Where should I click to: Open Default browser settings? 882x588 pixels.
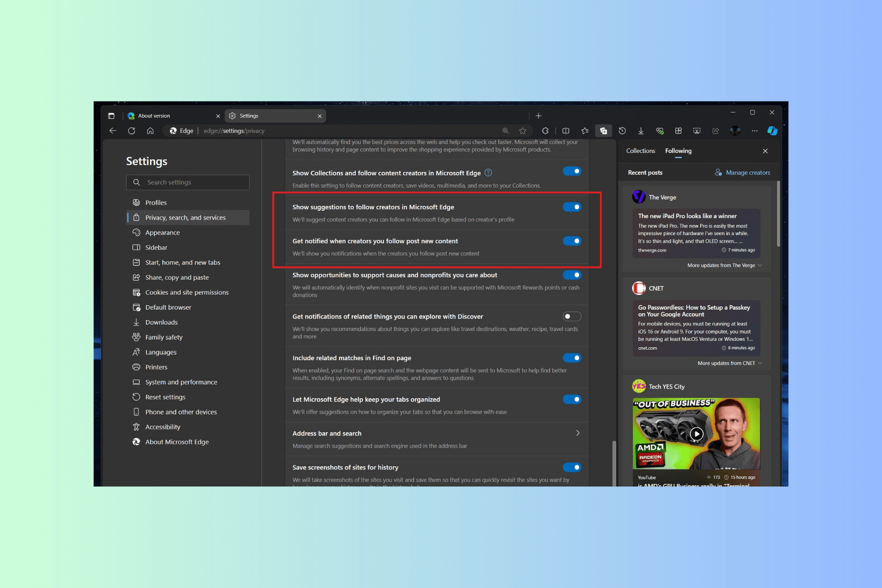pyautogui.click(x=188, y=307)
